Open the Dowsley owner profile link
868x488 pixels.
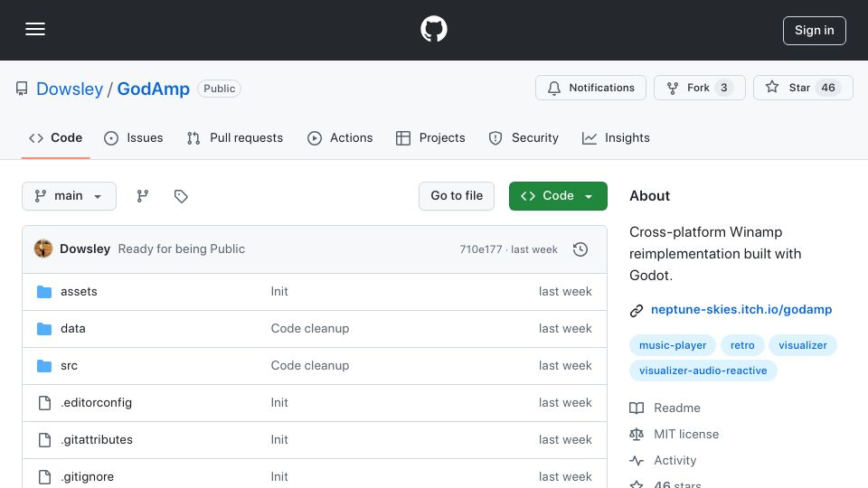[x=70, y=89]
